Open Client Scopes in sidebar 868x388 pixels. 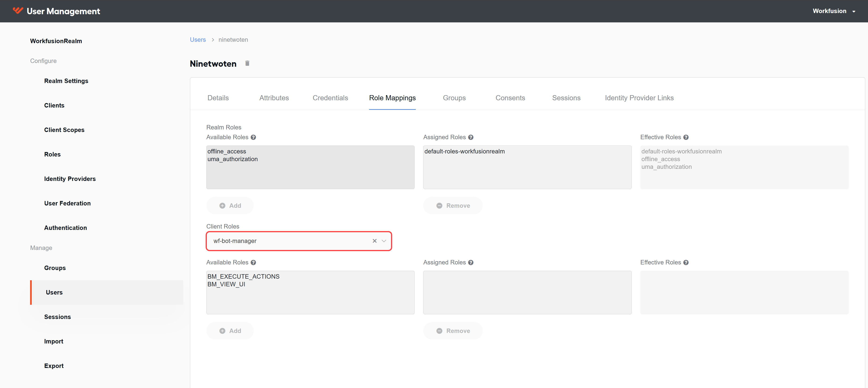point(64,130)
